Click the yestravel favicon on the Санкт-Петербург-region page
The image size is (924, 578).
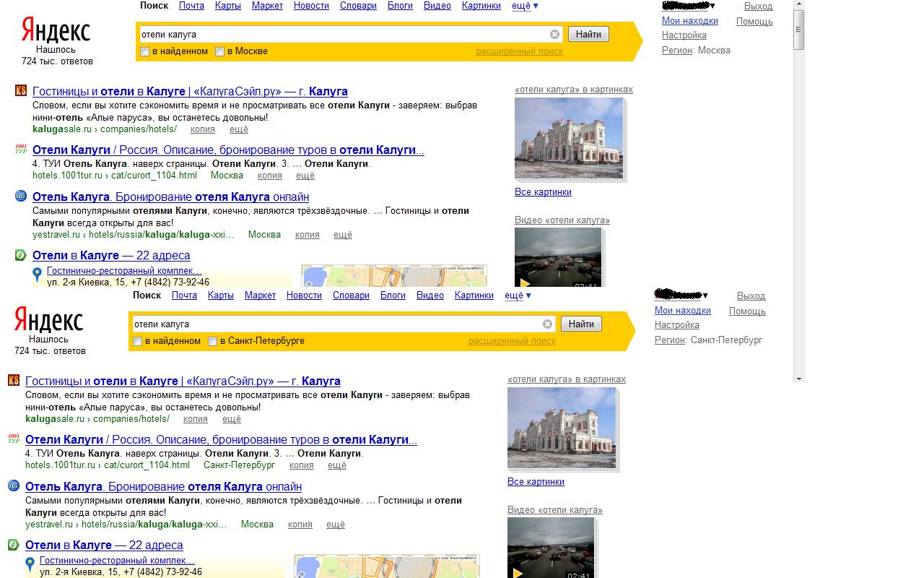14,486
